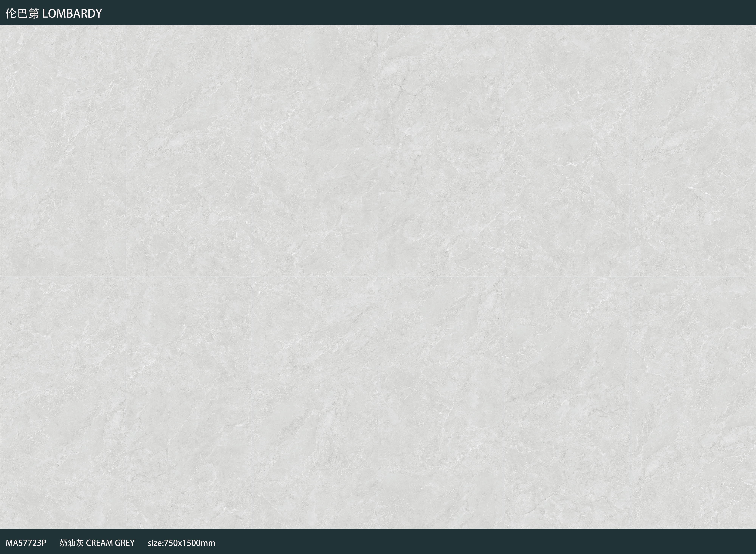Image resolution: width=756 pixels, height=554 pixels.
Task: Select the fifth tile in top row
Action: [567, 151]
